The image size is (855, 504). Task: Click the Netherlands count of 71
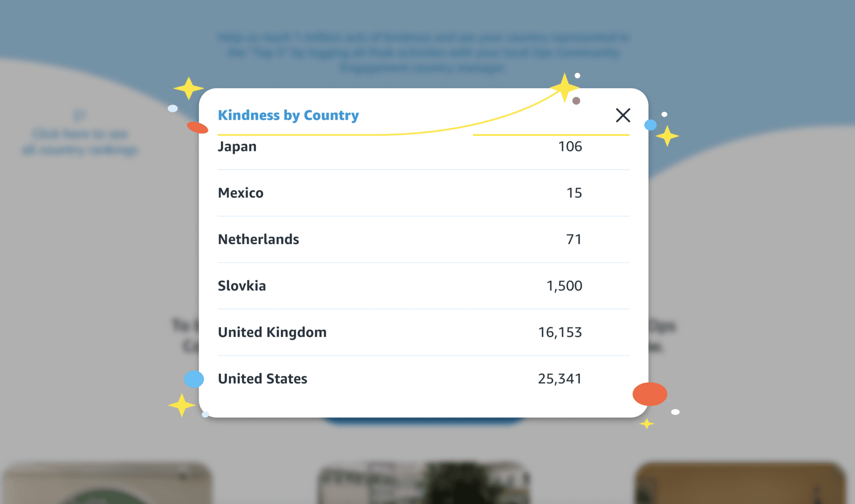(574, 240)
